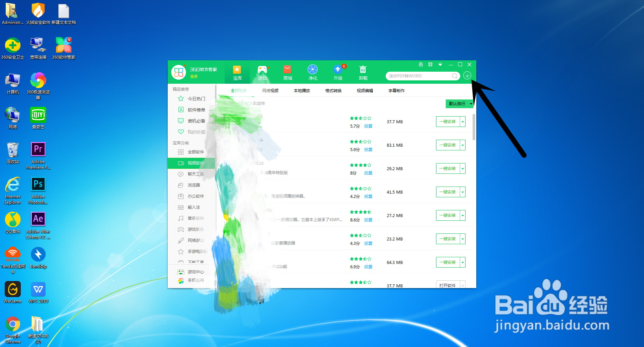
Task: Expand install options for 29.2 MB row
Action: (x=463, y=168)
